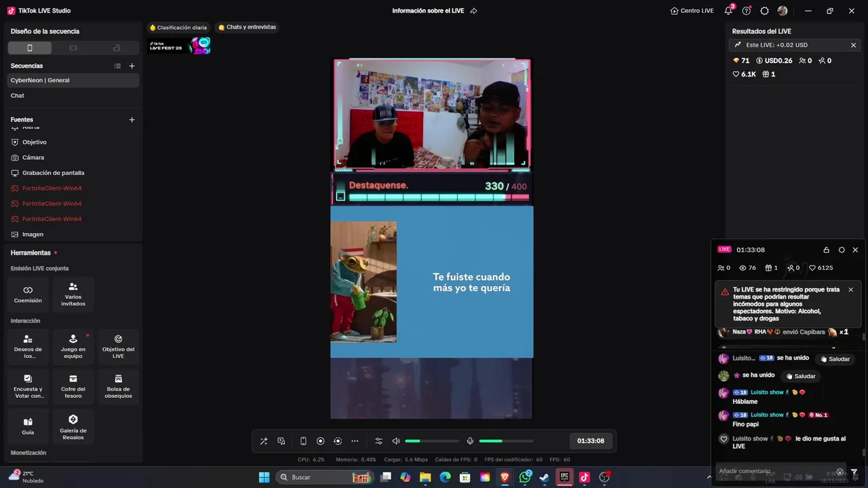Open the Secuencias list view icon

(117, 66)
